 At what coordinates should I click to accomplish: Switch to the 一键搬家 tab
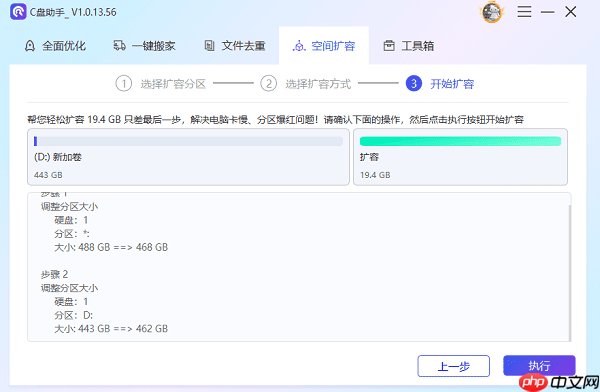[145, 46]
